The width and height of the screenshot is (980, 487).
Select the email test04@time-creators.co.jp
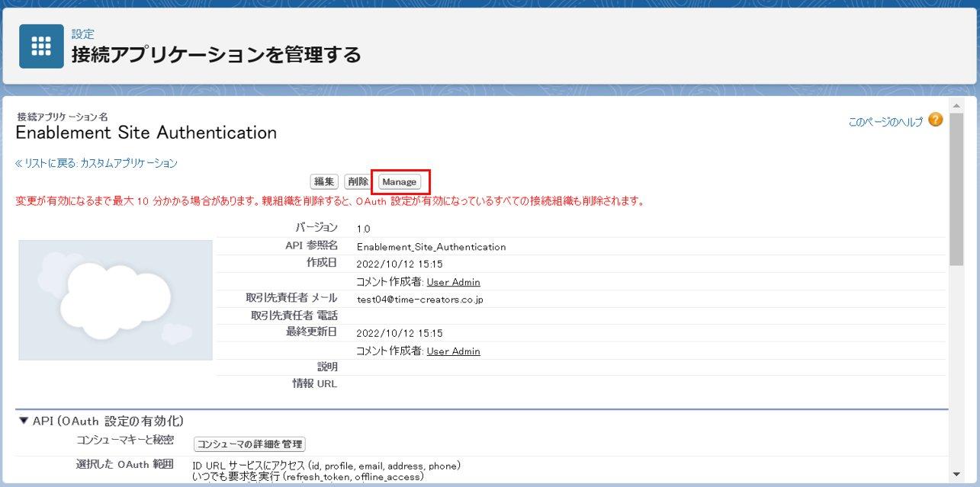[420, 300]
